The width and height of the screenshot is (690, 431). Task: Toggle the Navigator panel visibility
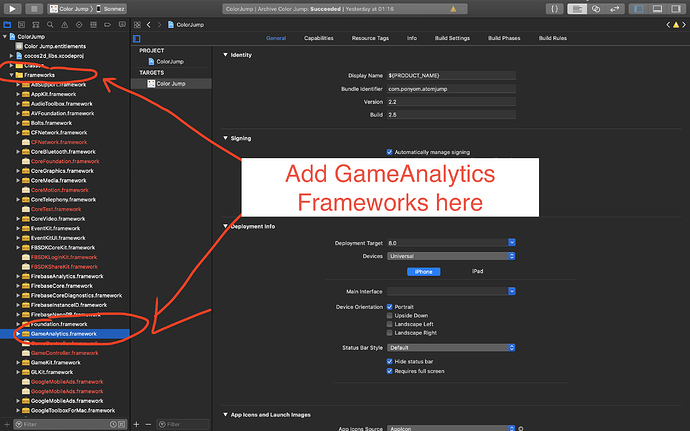click(639, 9)
